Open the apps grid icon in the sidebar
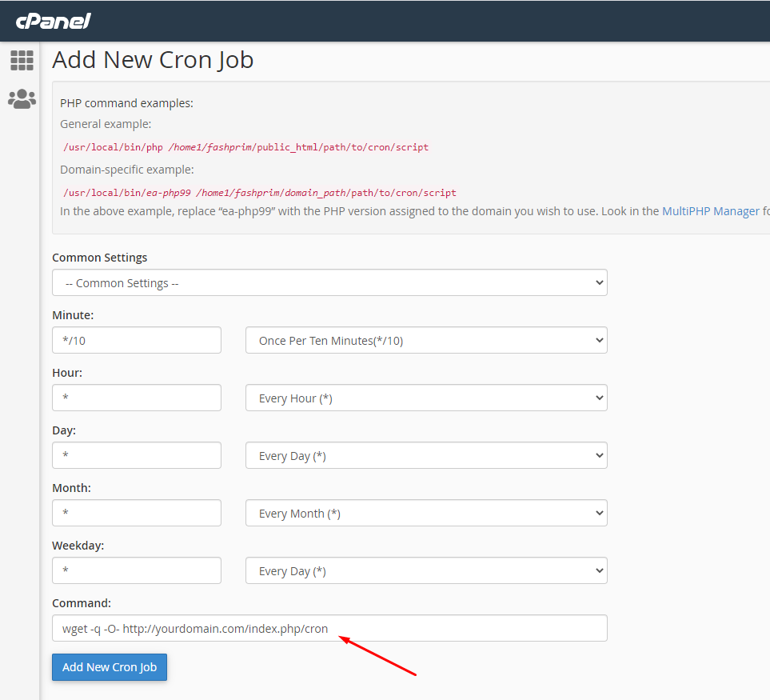 point(22,60)
